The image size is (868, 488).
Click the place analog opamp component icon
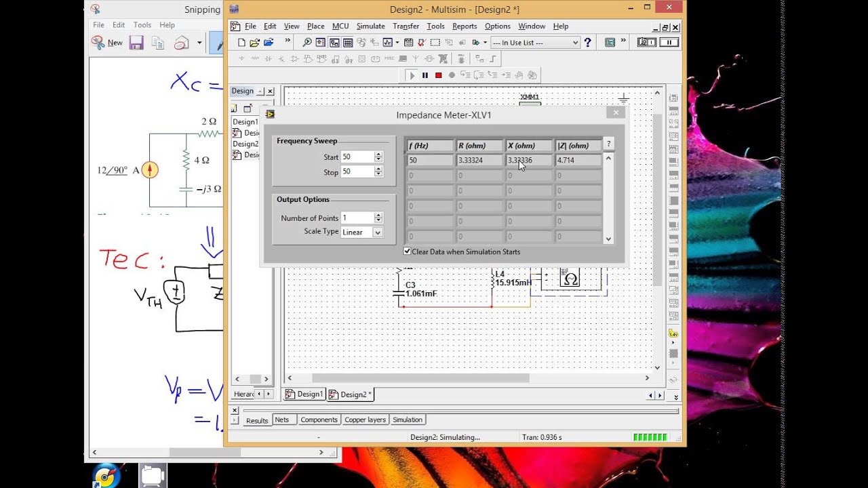coord(296,59)
